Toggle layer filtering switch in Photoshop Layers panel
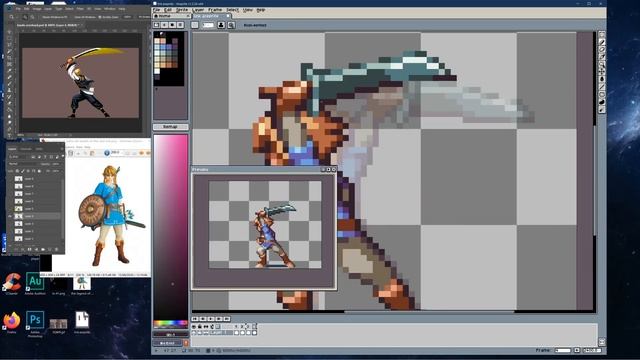 point(63,157)
